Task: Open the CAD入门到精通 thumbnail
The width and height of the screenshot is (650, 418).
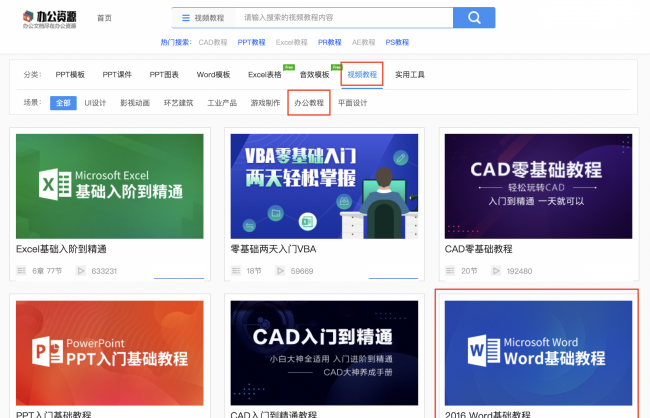Action: pos(324,353)
